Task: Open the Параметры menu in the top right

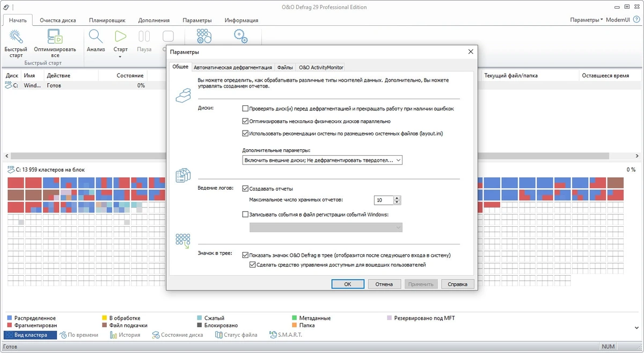Action: pyautogui.click(x=586, y=20)
